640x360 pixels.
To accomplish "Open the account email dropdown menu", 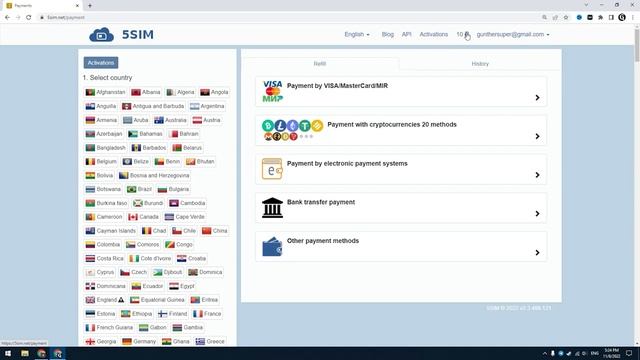I will pos(513,35).
